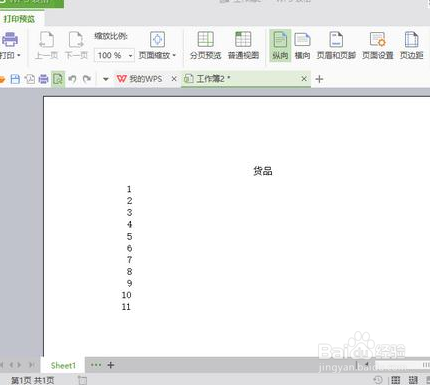Switch to Normal View (普通视图)
Viewport: 435px width, 385px height.
tap(243, 45)
